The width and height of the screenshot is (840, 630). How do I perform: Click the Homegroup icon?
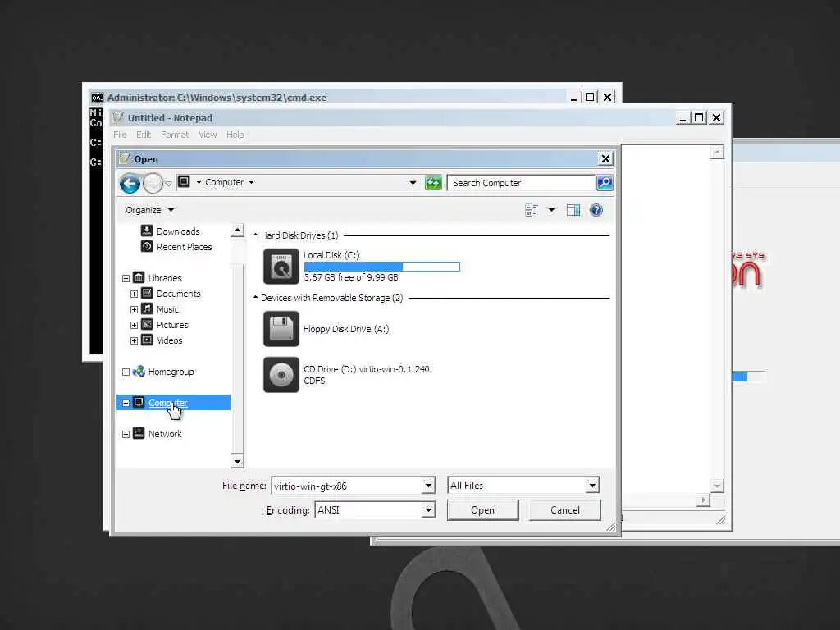tap(139, 372)
